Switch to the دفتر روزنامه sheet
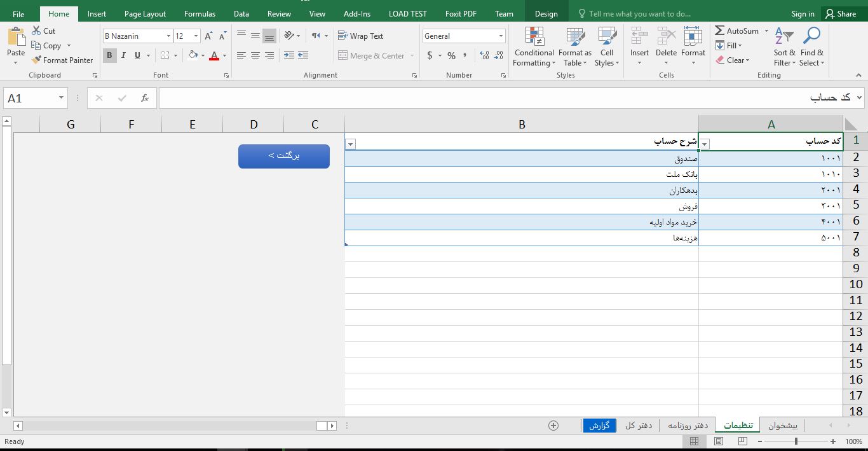 coord(688,425)
